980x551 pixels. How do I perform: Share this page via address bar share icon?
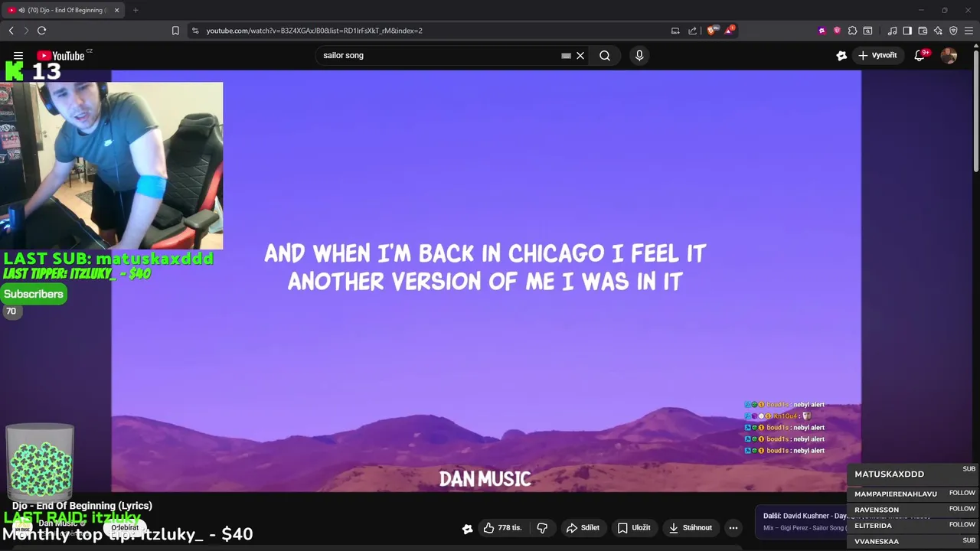coord(693,31)
